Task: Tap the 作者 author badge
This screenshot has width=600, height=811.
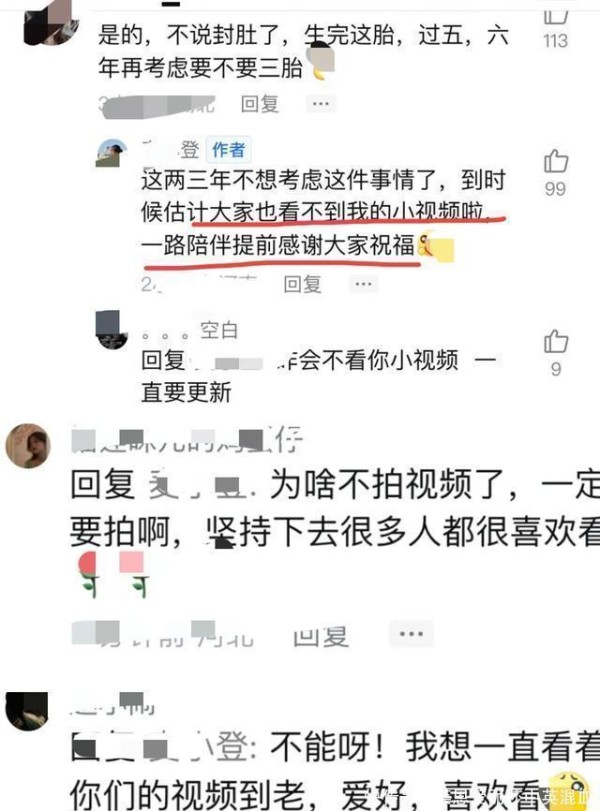Action: tap(229, 150)
